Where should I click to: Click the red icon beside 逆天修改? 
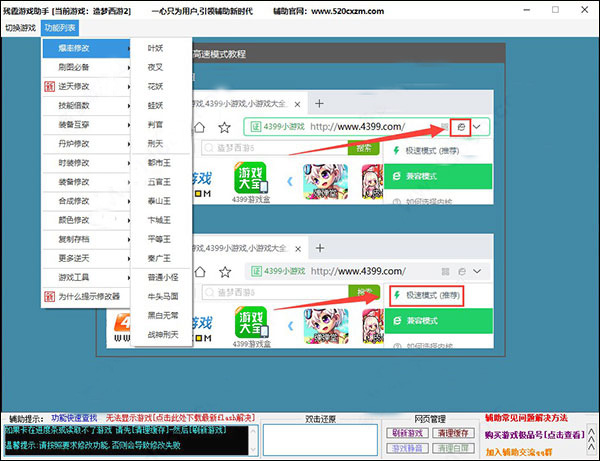click(x=49, y=86)
